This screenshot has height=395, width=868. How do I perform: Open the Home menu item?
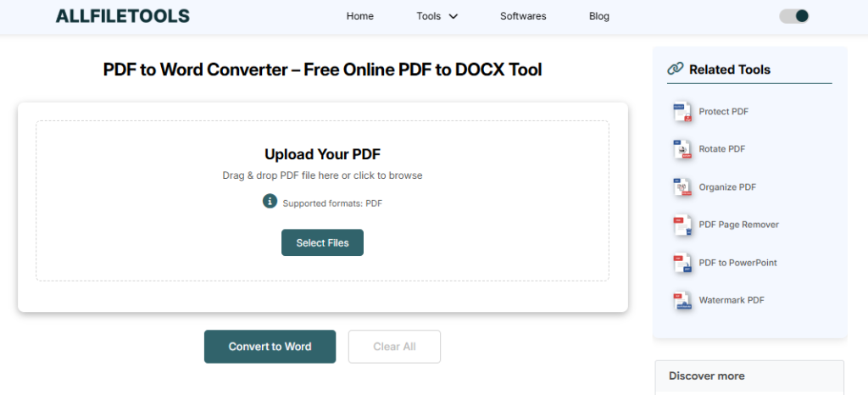tap(360, 16)
